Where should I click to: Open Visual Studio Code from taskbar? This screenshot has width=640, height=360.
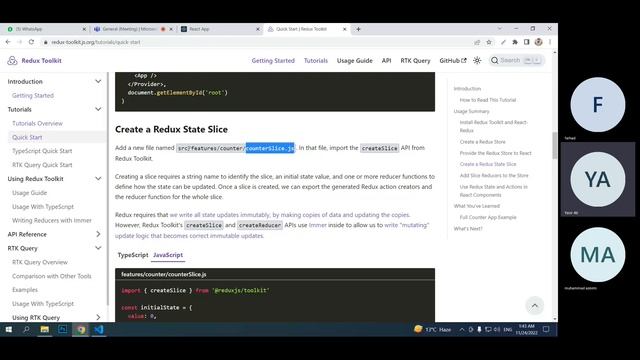(99, 329)
